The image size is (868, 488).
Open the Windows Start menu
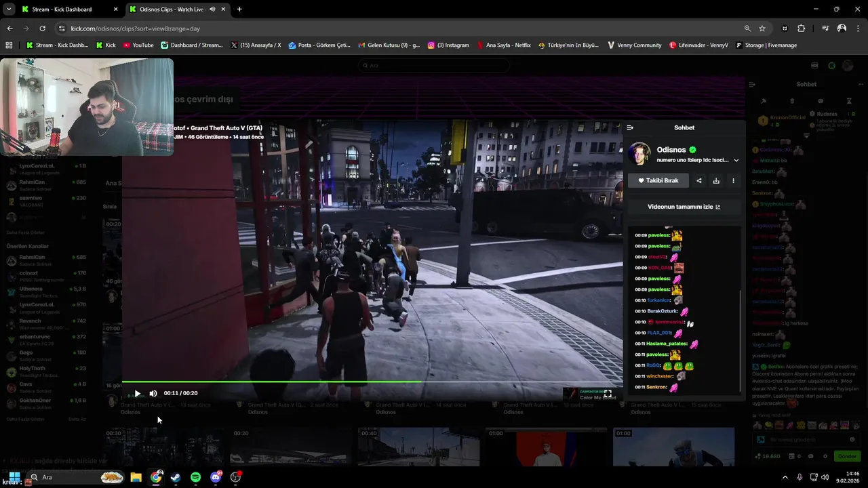[x=14, y=477]
